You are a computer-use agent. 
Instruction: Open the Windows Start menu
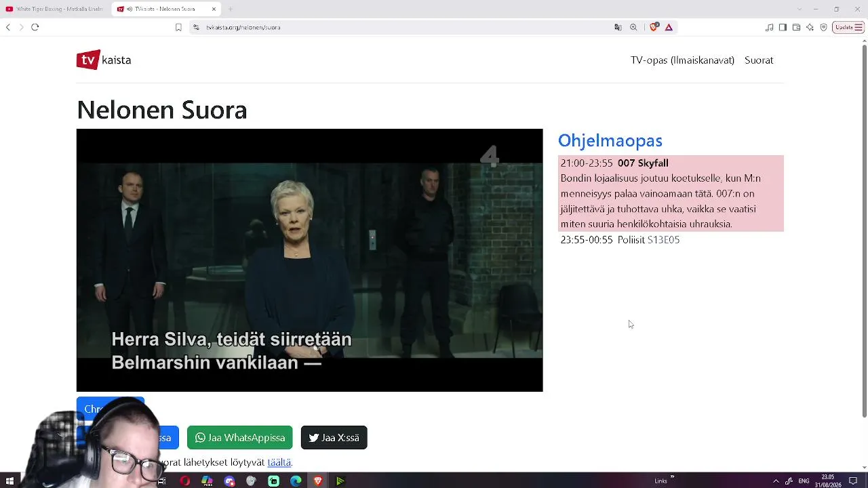pos(9,481)
